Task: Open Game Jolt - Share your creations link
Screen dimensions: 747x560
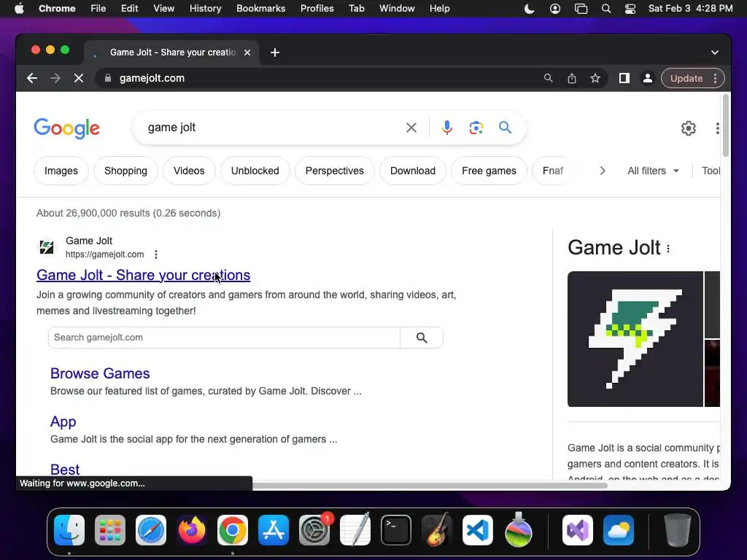Action: [144, 275]
